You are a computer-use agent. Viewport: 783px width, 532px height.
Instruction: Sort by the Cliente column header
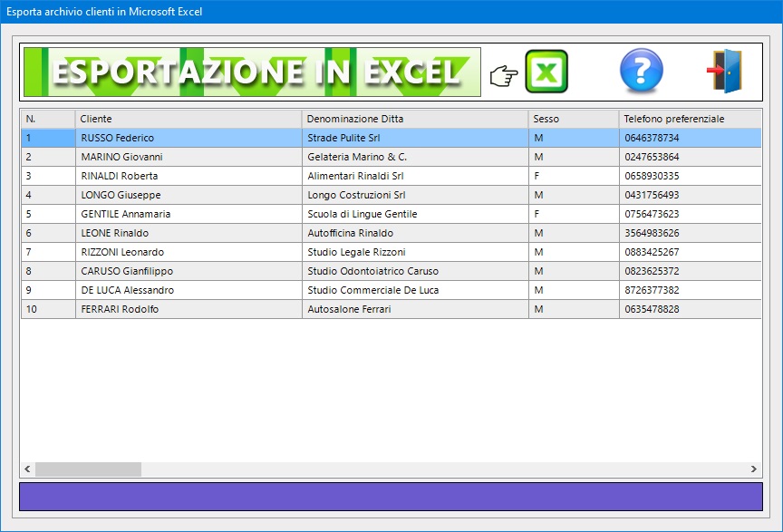point(188,119)
